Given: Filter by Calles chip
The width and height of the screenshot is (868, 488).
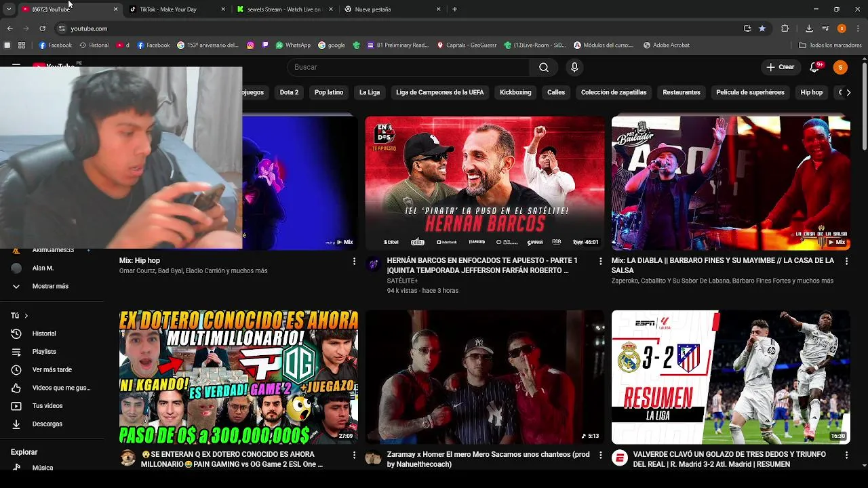Looking at the screenshot, I should click(x=556, y=92).
